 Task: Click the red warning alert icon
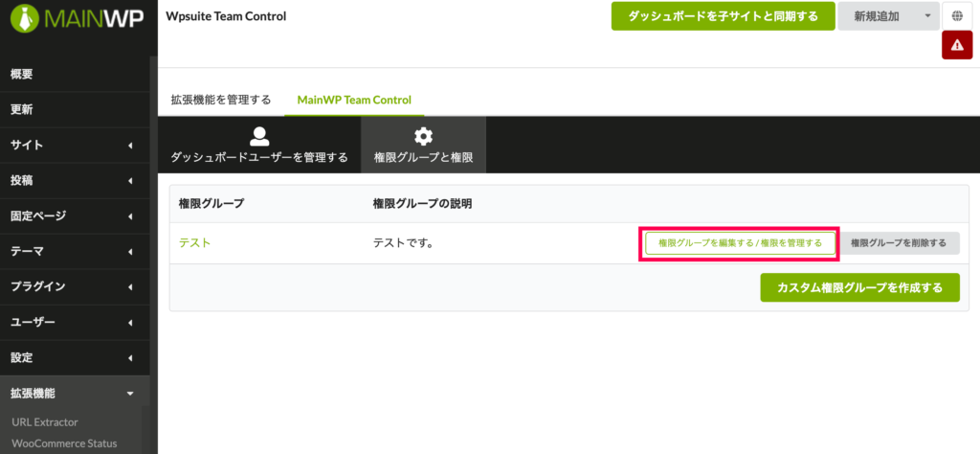[x=957, y=46]
